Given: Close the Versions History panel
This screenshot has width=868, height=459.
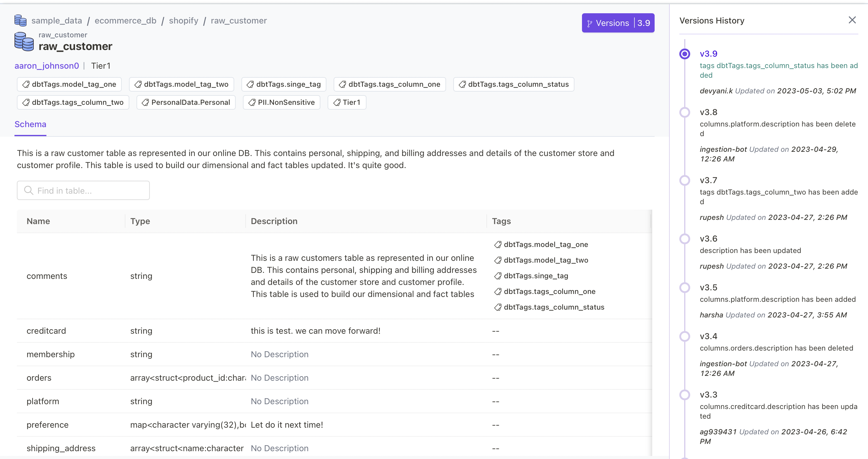Looking at the screenshot, I should coord(852,20).
